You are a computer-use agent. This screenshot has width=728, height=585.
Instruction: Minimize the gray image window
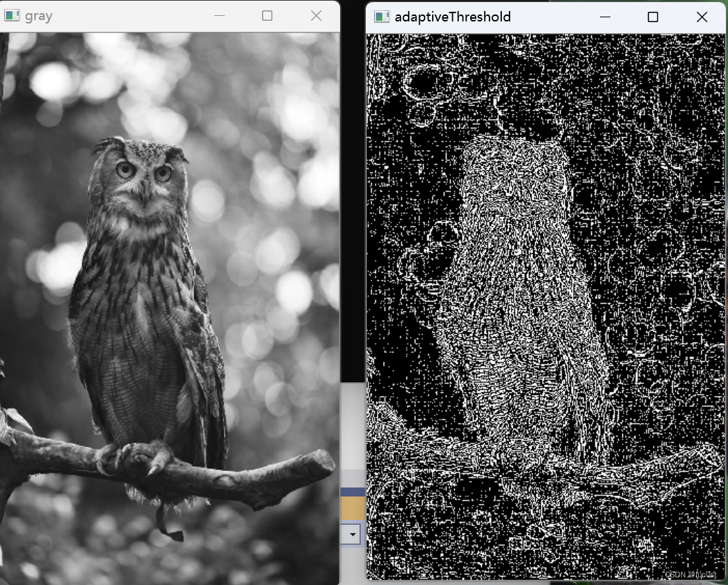pos(220,16)
